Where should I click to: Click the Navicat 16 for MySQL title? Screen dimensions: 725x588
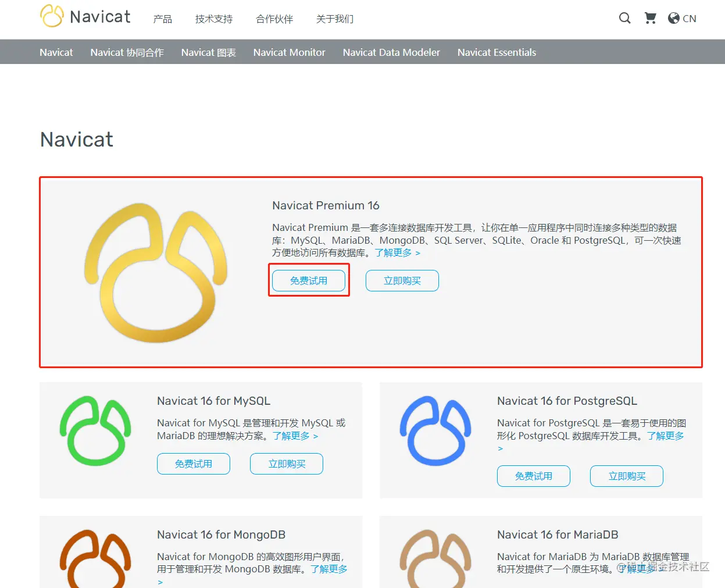[214, 401]
